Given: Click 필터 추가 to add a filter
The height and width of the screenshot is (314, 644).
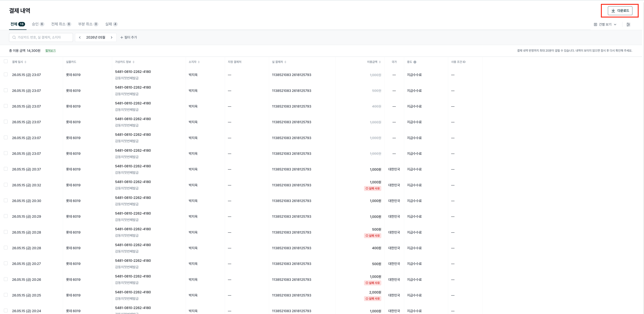Looking at the screenshot, I should pos(129,37).
